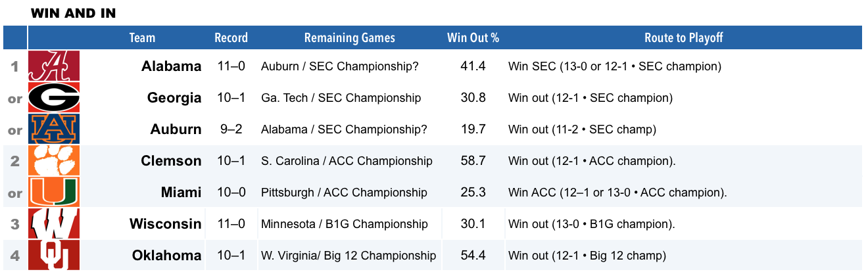Click the Alabama team name
The width and height of the screenshot is (868, 276).
point(172,66)
